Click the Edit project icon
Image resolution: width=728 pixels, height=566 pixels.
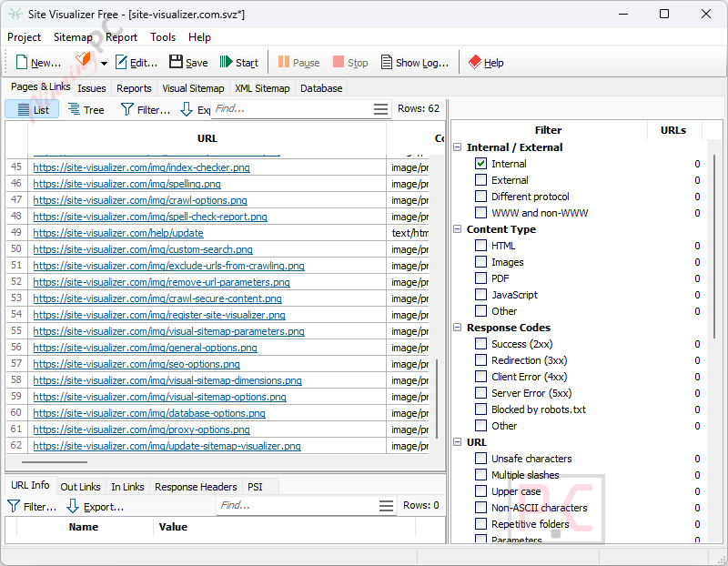click(121, 62)
